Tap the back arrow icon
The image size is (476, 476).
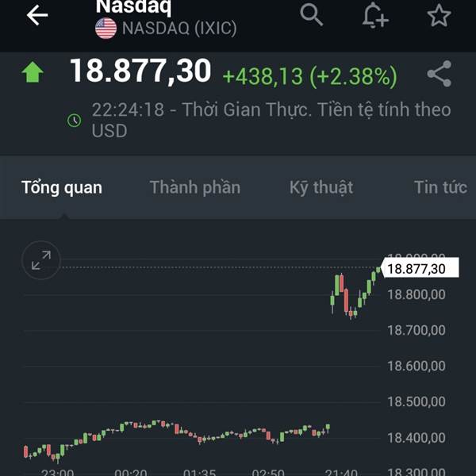[x=37, y=15]
